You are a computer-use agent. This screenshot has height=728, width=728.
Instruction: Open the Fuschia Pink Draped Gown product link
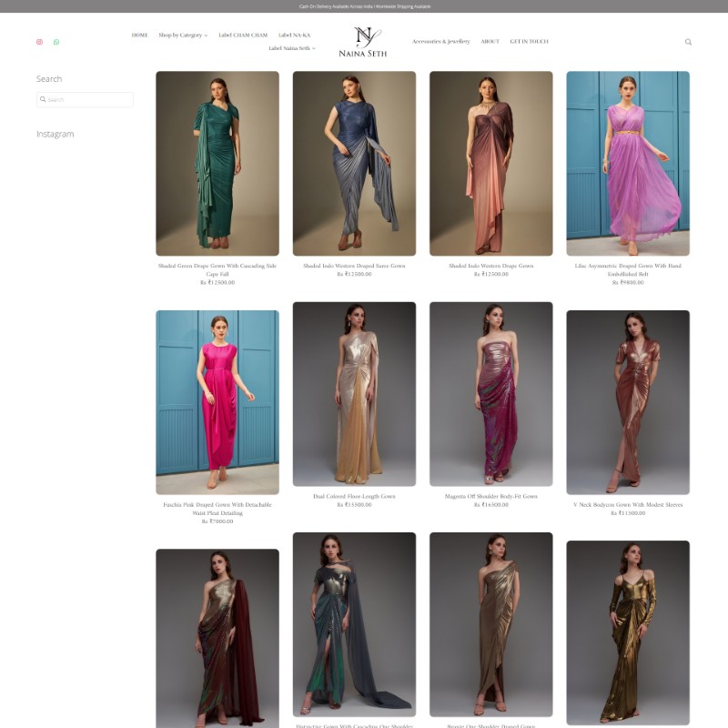click(x=219, y=506)
